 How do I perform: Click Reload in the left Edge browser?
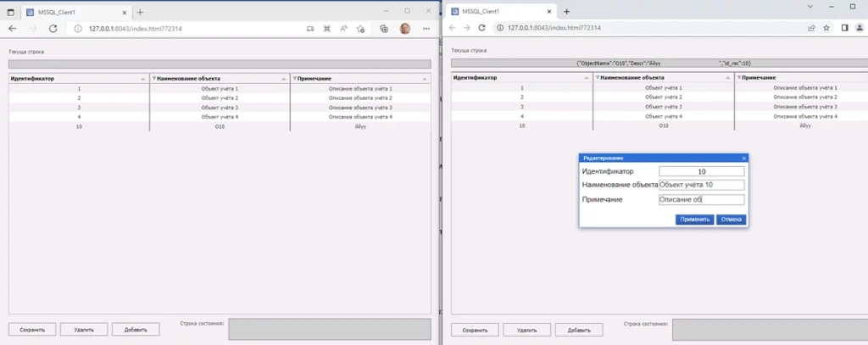[53, 28]
